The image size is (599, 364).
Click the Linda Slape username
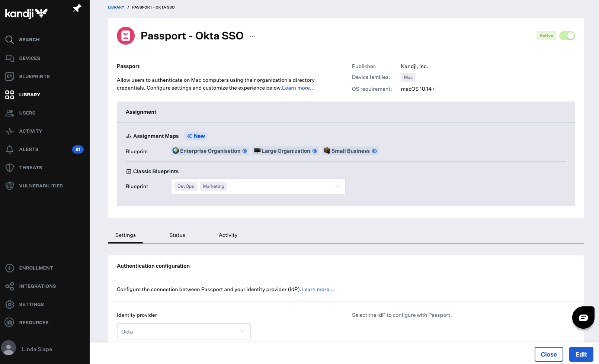click(x=37, y=349)
